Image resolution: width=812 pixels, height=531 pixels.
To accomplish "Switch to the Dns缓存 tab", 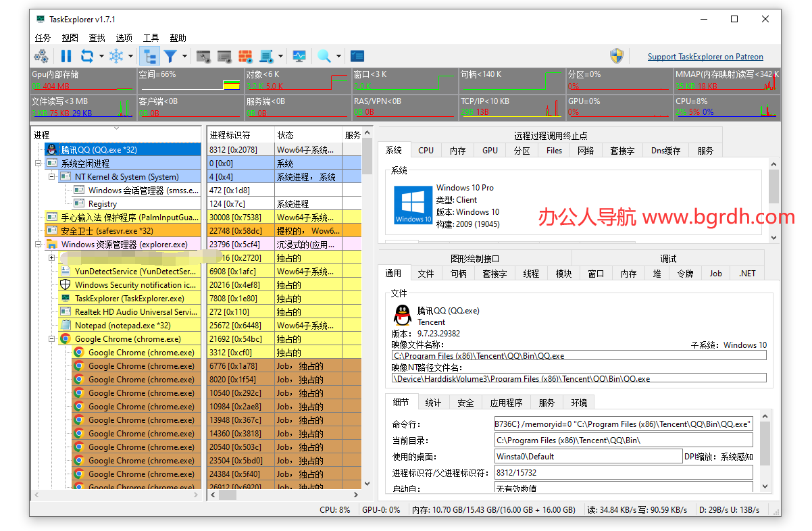I will click(x=665, y=150).
